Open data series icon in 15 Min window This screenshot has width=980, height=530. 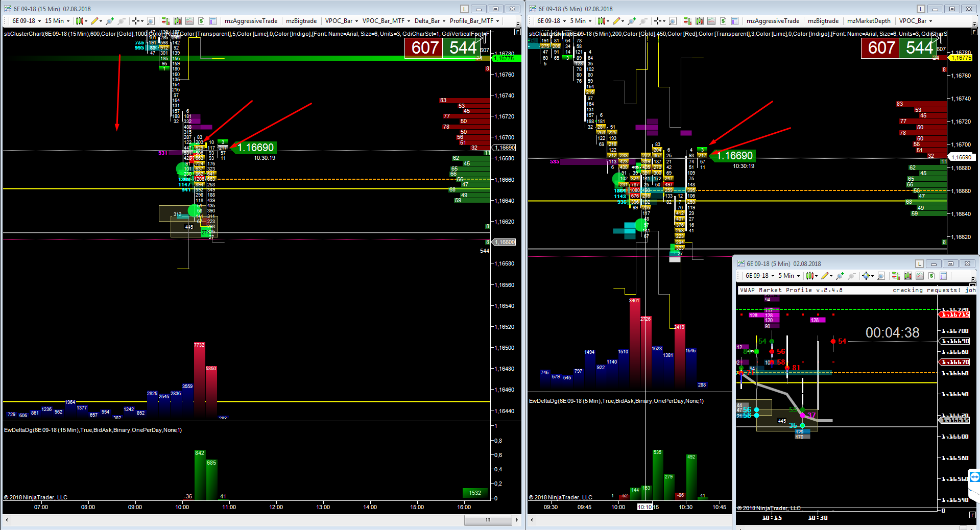point(177,21)
